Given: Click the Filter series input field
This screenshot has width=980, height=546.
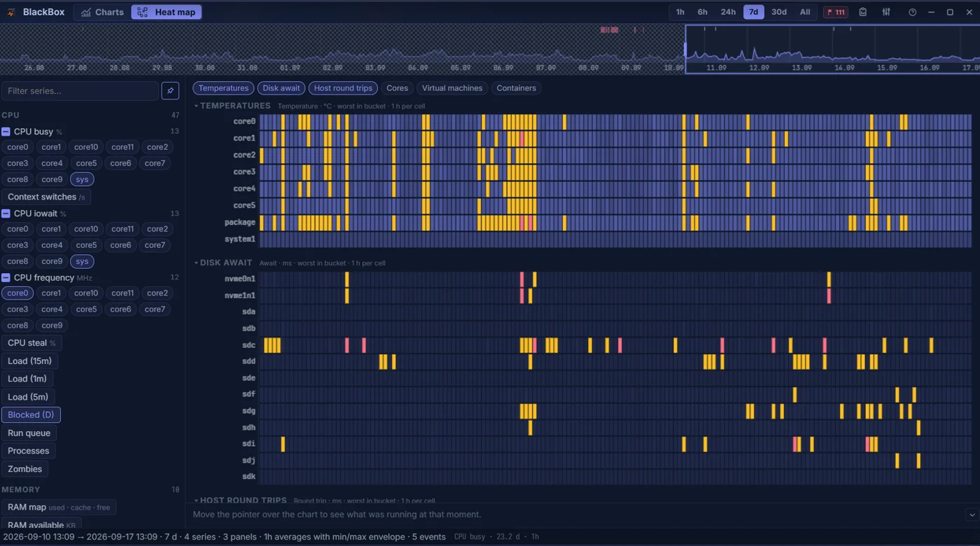Looking at the screenshot, I should point(80,91).
